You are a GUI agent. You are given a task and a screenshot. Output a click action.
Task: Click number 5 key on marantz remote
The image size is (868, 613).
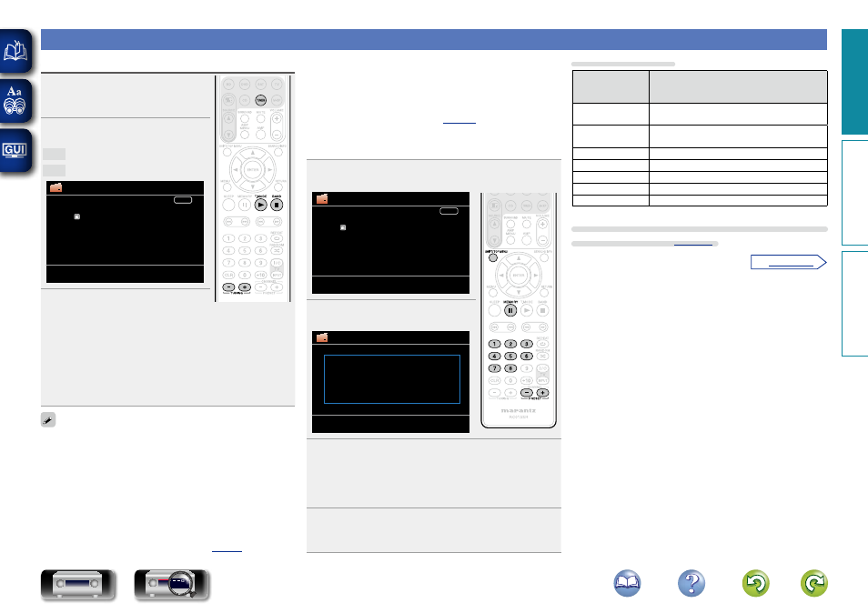coord(510,357)
